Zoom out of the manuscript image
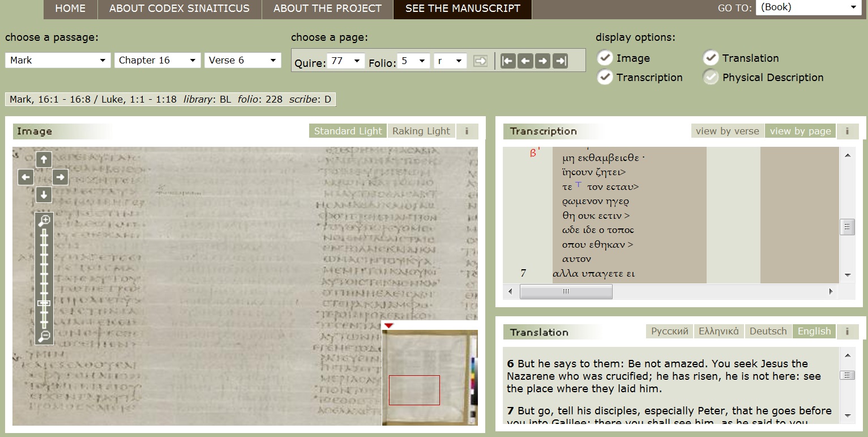This screenshot has width=868, height=437. tap(44, 336)
